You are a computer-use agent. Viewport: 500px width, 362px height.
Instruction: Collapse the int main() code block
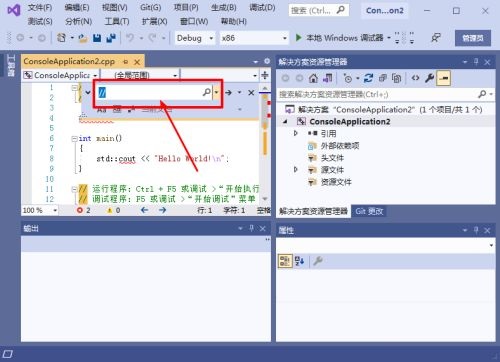point(75,139)
